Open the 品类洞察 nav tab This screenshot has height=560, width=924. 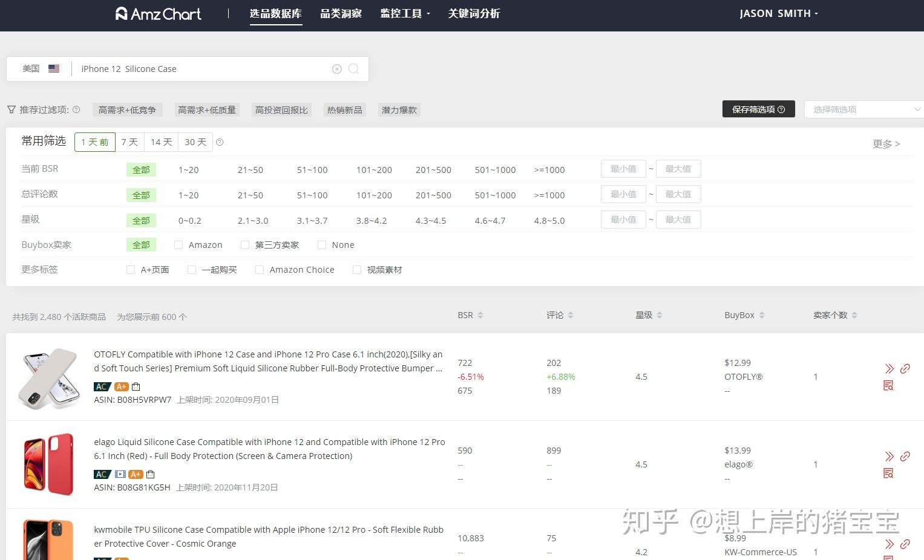click(341, 13)
